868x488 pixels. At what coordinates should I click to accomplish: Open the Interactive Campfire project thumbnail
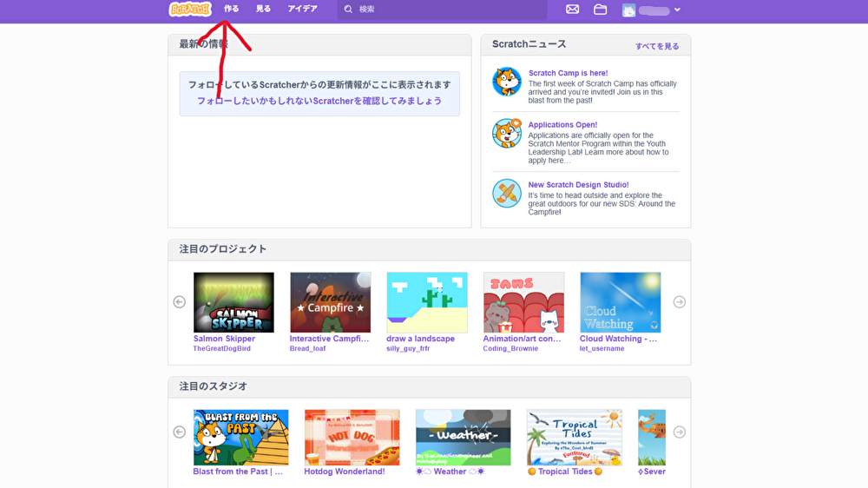[x=331, y=302]
